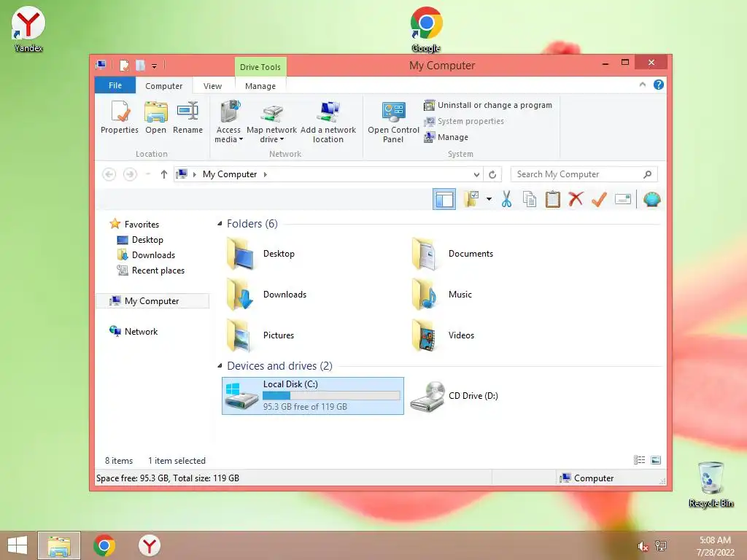Go back with the Back arrow
This screenshot has height=560, width=747.
109,174
